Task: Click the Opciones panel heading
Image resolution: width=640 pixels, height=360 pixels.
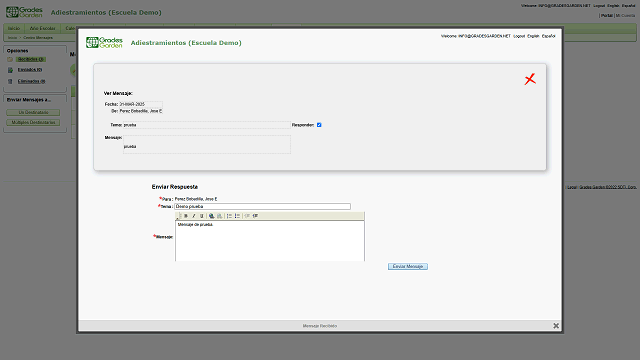Action: [x=18, y=51]
